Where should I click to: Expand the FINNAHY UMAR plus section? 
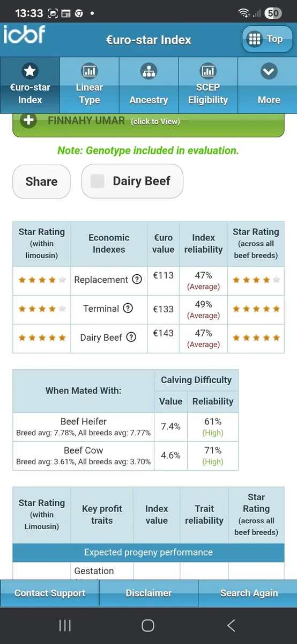(x=28, y=120)
